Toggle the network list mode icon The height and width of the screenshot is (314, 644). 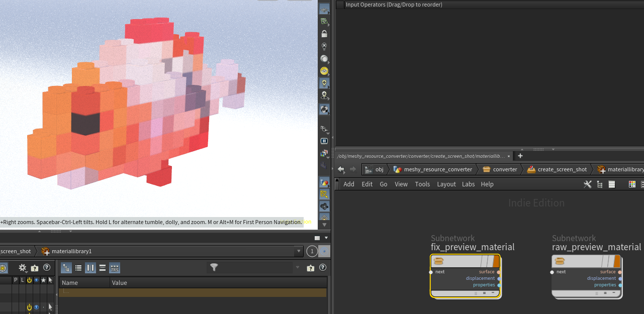612,184
